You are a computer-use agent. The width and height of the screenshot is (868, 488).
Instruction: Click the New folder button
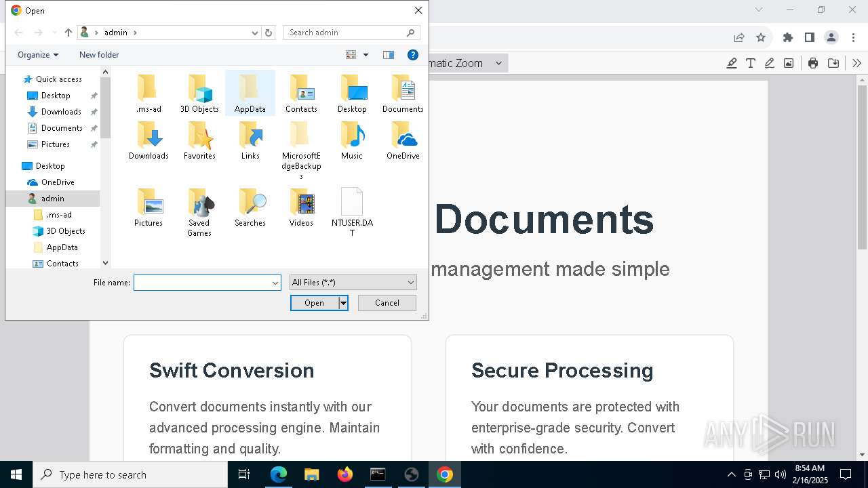99,55
